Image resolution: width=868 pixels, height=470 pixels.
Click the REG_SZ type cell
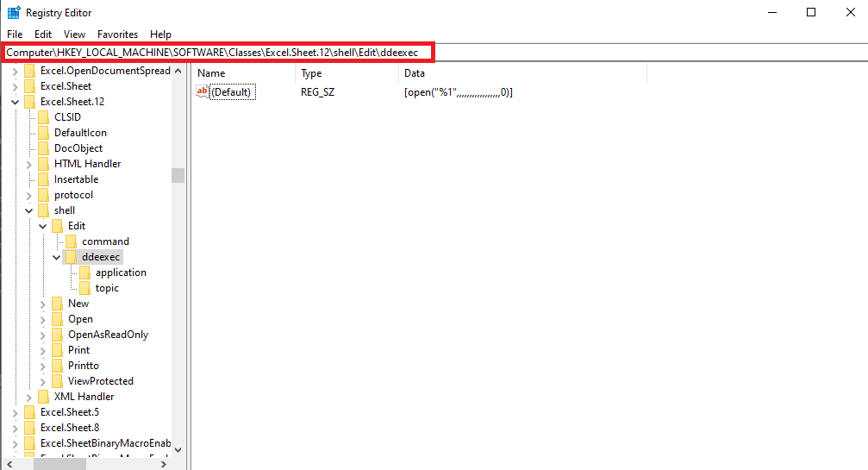coord(317,92)
